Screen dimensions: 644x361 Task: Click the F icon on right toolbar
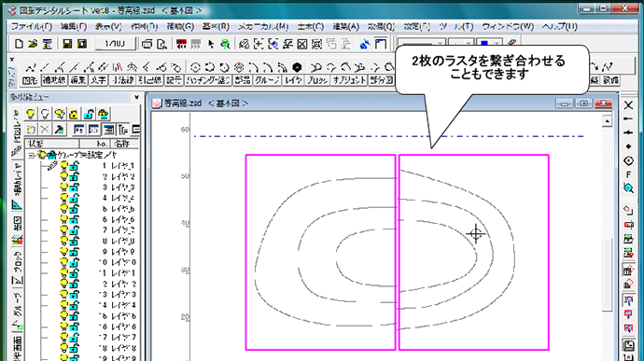628,174
